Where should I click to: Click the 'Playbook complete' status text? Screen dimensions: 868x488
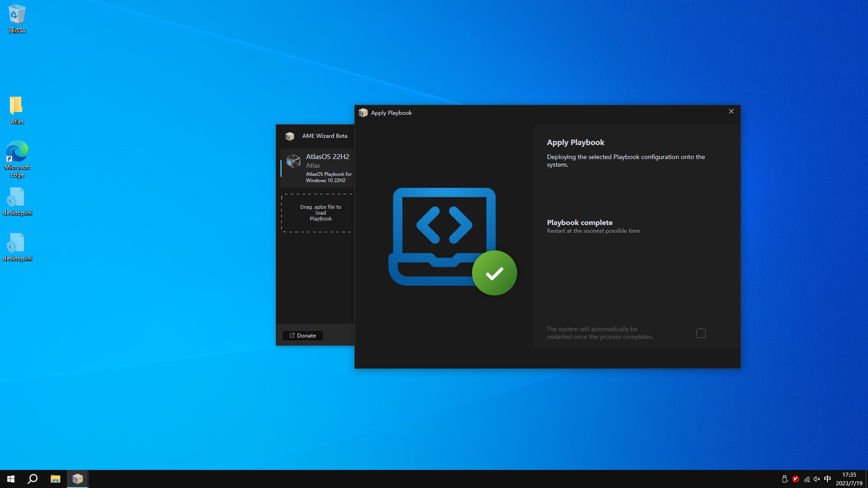coord(580,222)
